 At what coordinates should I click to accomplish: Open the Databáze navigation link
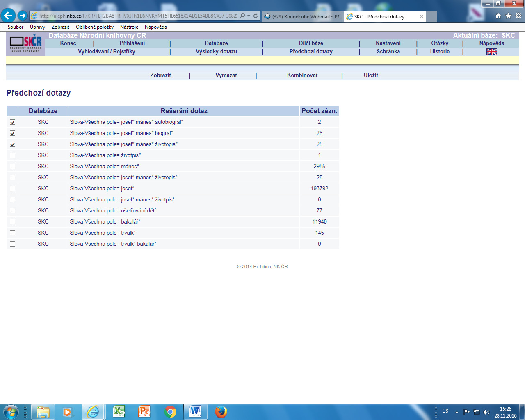216,43
